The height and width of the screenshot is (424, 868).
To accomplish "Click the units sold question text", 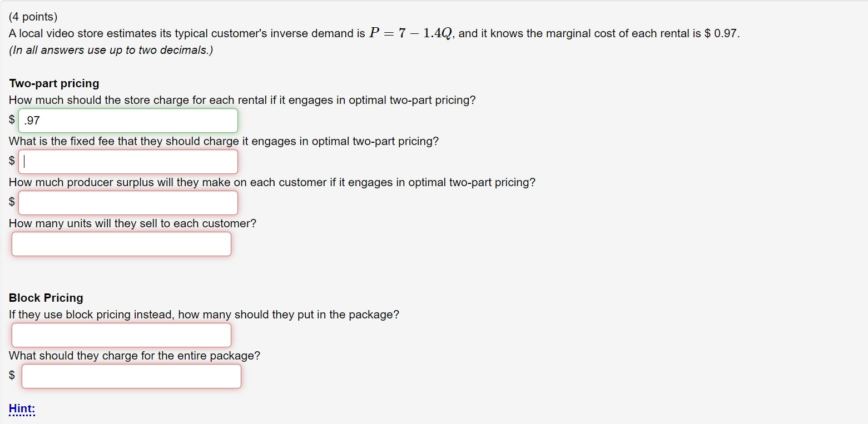I will (x=132, y=223).
